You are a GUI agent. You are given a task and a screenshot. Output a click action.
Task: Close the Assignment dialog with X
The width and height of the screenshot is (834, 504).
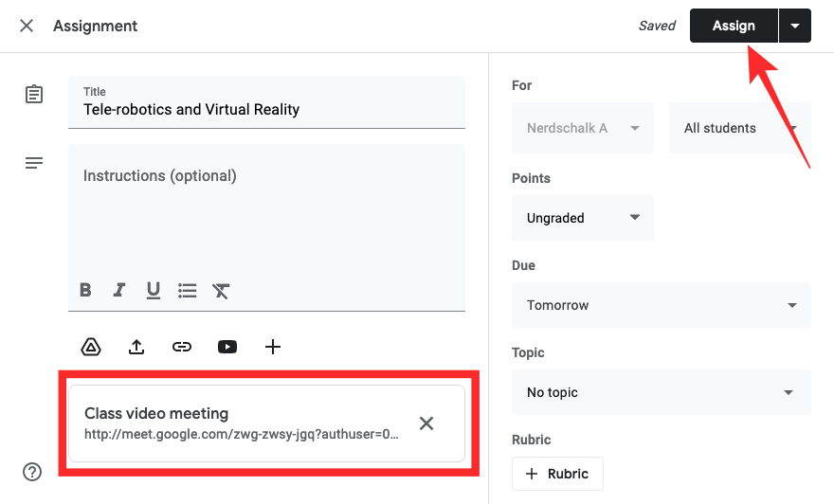pos(27,26)
